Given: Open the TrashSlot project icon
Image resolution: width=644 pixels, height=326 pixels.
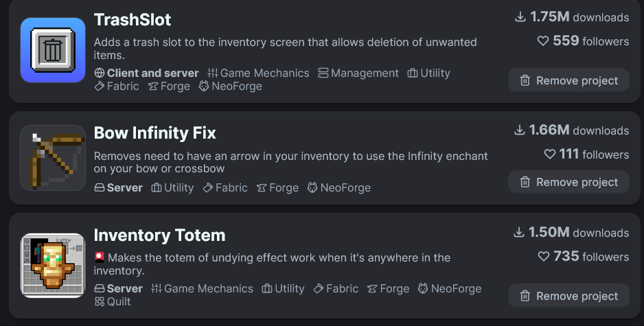Looking at the screenshot, I should pos(53,50).
